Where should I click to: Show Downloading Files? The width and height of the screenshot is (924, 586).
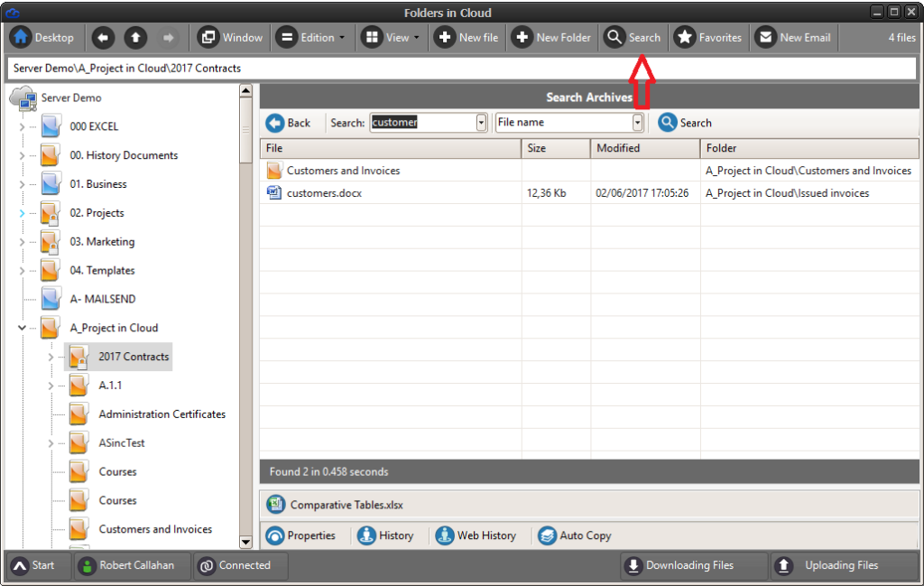point(693,565)
